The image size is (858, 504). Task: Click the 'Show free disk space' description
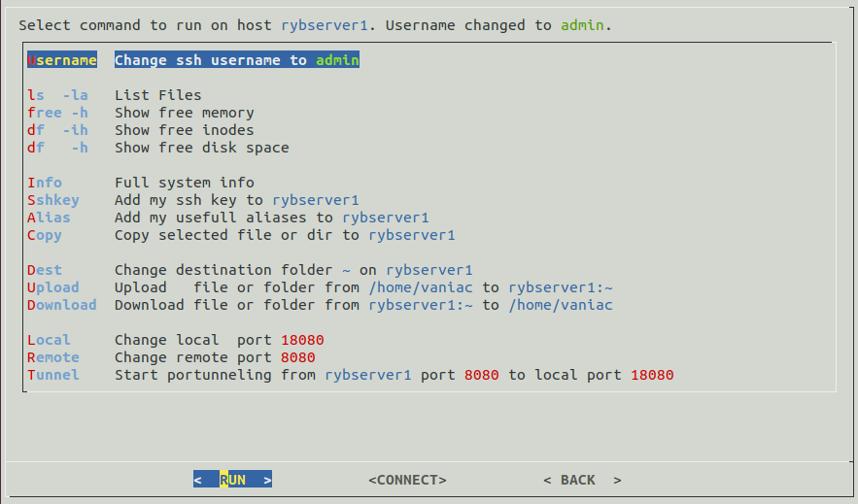(202, 148)
